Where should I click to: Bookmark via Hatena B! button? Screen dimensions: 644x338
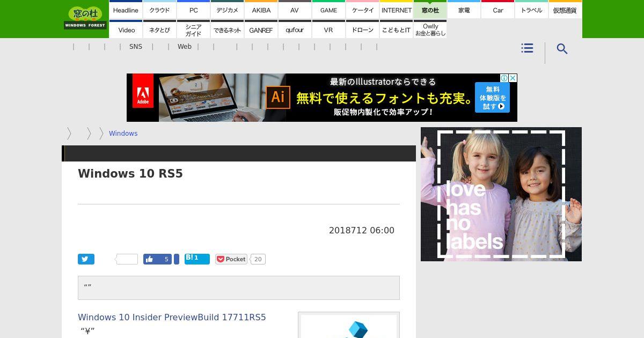(x=197, y=259)
